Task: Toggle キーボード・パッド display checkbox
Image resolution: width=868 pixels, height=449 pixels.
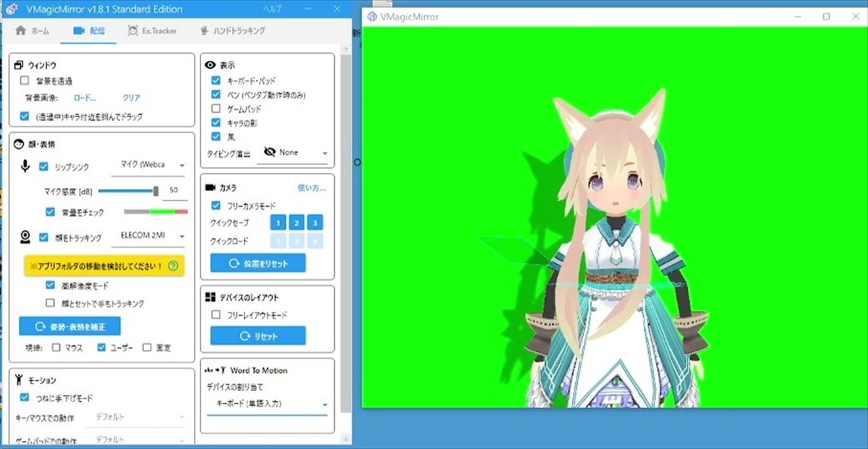Action: pyautogui.click(x=216, y=80)
